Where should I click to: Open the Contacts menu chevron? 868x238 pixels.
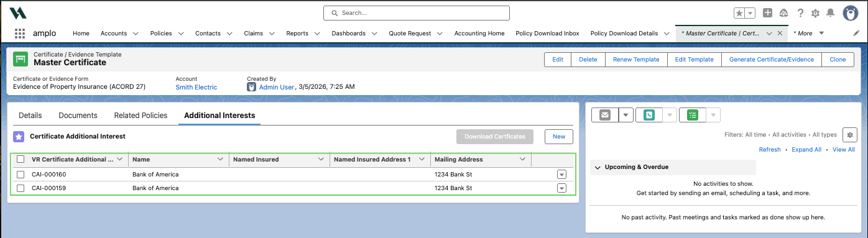(229, 34)
